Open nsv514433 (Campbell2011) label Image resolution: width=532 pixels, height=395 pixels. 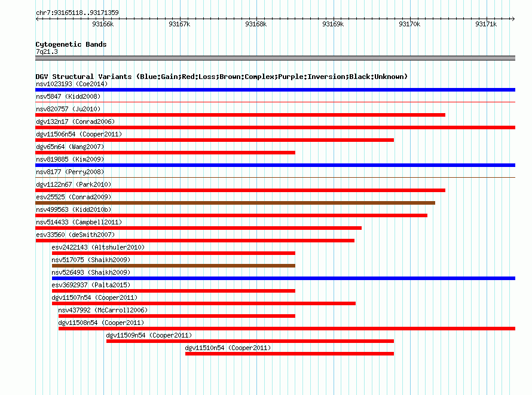(79, 222)
